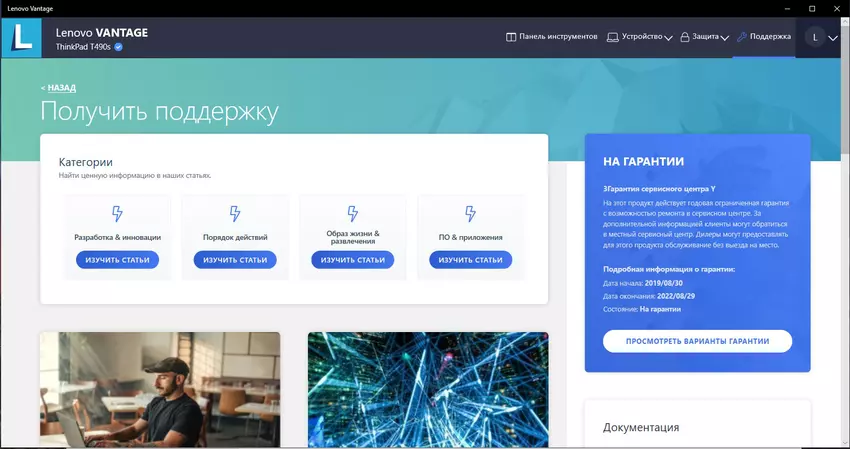Click lightning icon above Порядок действий
The height and width of the screenshot is (449, 850).
click(235, 214)
